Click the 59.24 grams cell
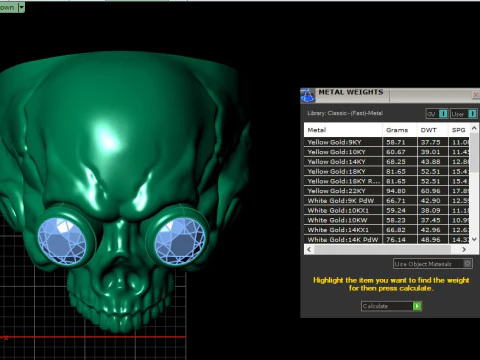The height and width of the screenshot is (360, 480). tap(400, 210)
